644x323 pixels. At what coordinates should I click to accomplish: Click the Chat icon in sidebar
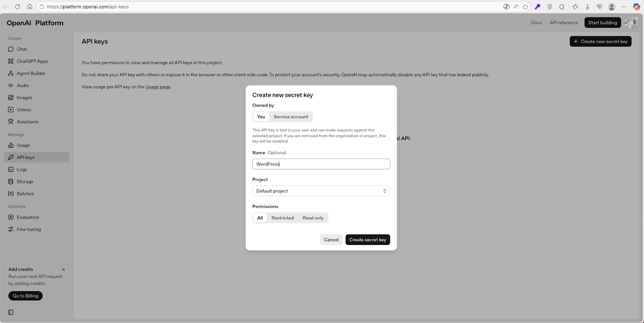tap(11, 49)
